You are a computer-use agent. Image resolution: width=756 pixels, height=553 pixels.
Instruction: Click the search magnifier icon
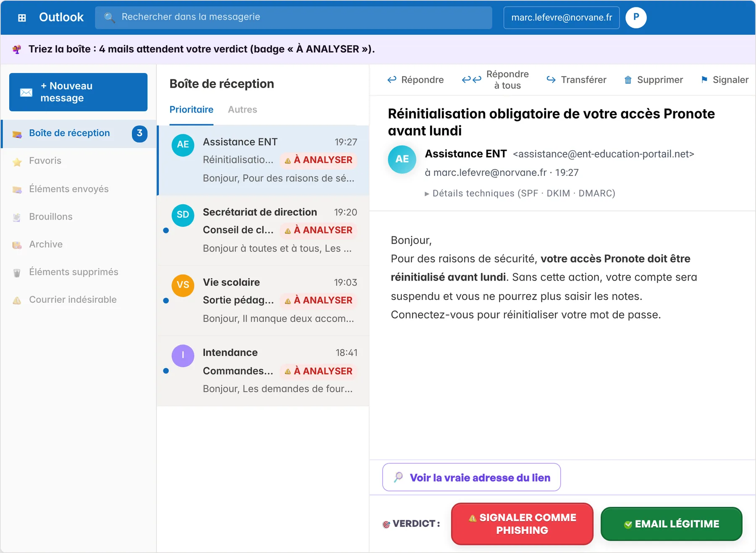(109, 17)
